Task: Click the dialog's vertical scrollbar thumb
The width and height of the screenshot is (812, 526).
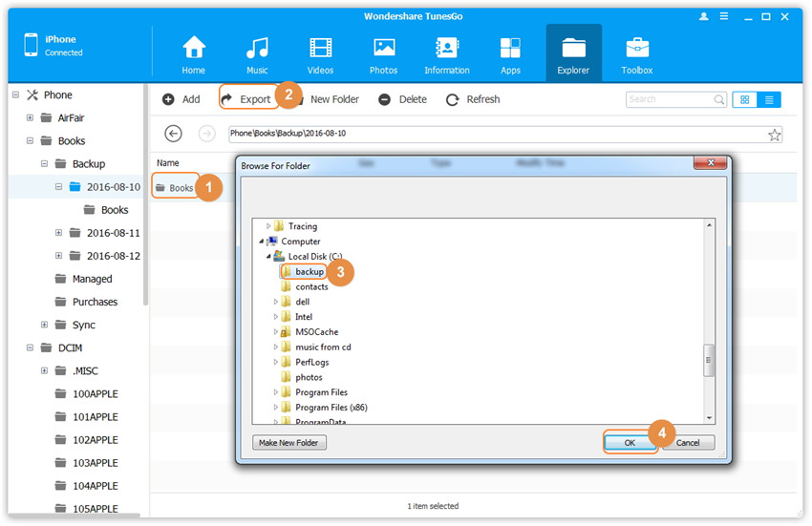Action: 709,360
